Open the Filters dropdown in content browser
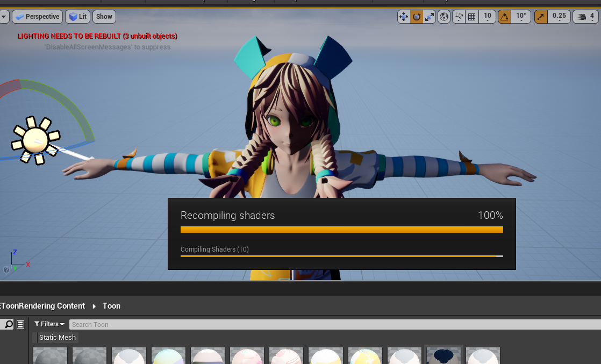Screen dimensions: 601x364 (49, 324)
